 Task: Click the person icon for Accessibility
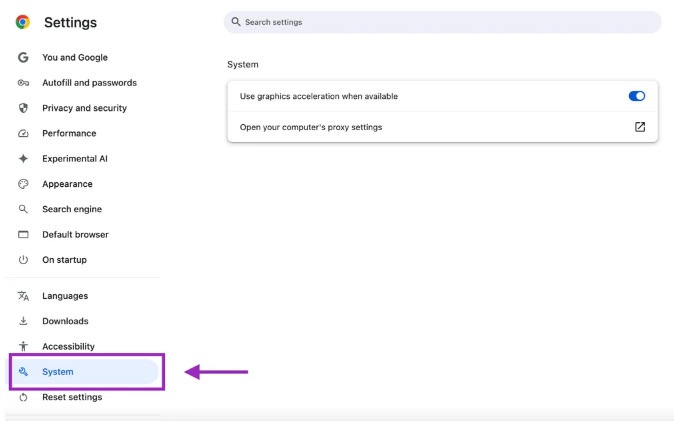23,346
